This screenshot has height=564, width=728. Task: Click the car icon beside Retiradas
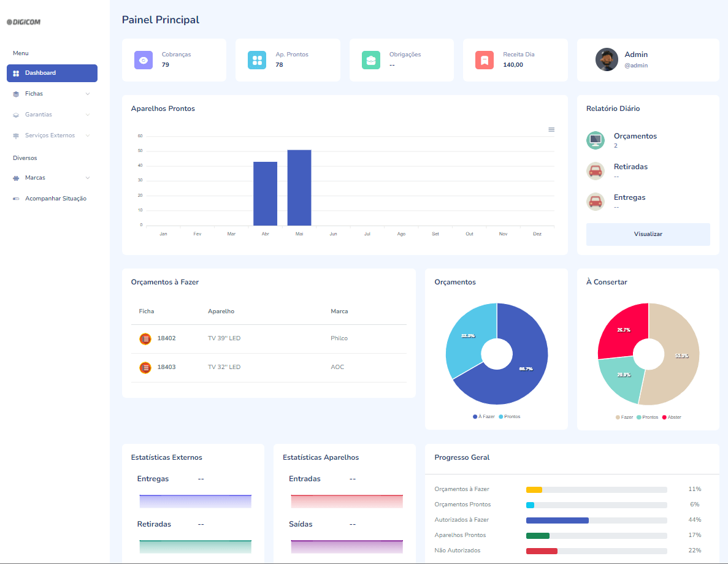(x=596, y=171)
